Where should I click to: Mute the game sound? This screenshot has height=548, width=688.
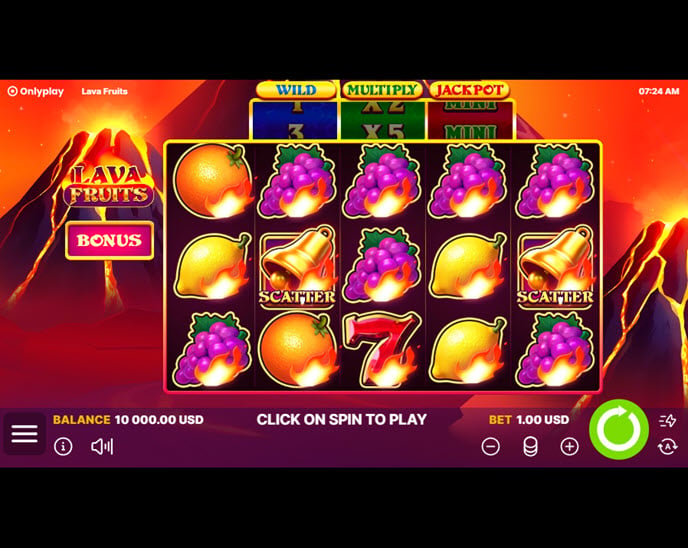coord(102,447)
